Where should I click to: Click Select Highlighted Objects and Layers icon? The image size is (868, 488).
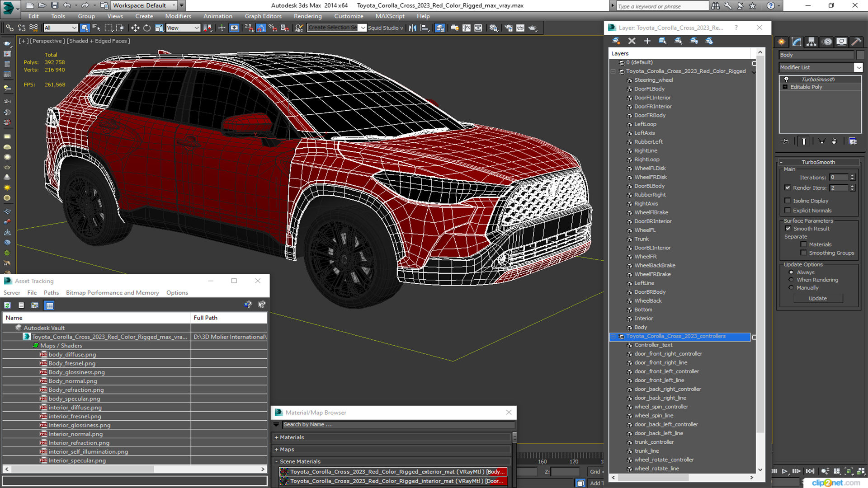tap(663, 41)
